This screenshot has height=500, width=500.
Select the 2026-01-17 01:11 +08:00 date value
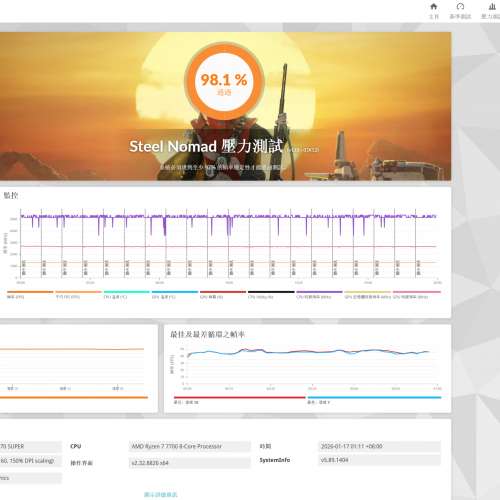pyautogui.click(x=379, y=446)
